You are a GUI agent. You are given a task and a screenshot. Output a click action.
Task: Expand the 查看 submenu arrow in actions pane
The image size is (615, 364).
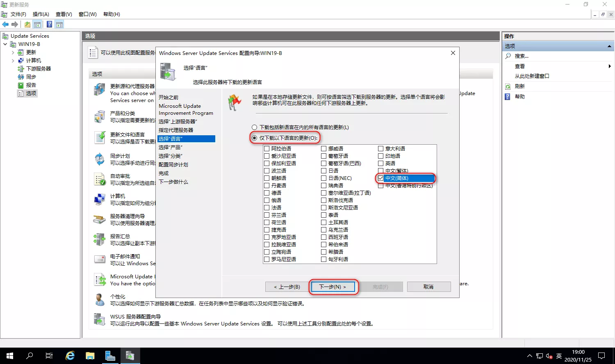click(x=609, y=66)
